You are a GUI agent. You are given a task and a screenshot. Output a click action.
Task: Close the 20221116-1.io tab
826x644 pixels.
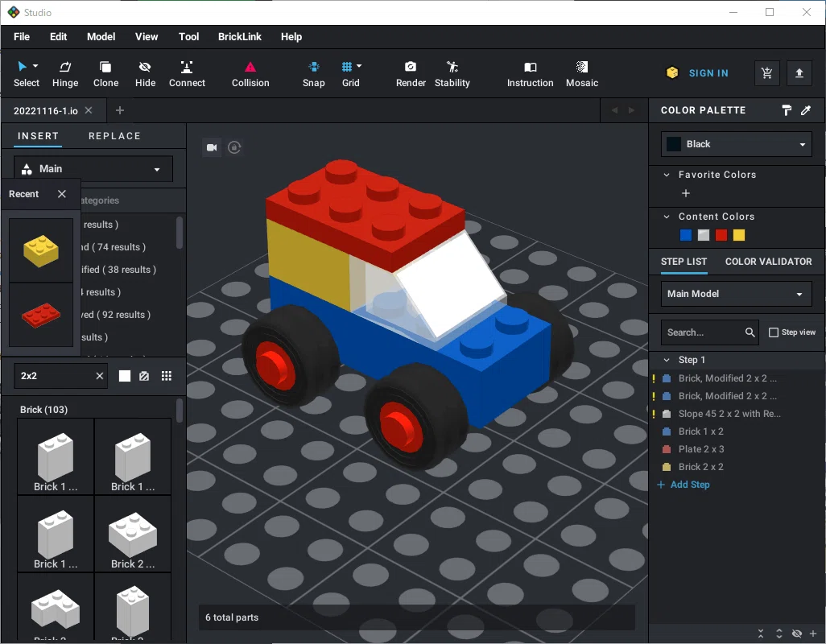pos(89,110)
